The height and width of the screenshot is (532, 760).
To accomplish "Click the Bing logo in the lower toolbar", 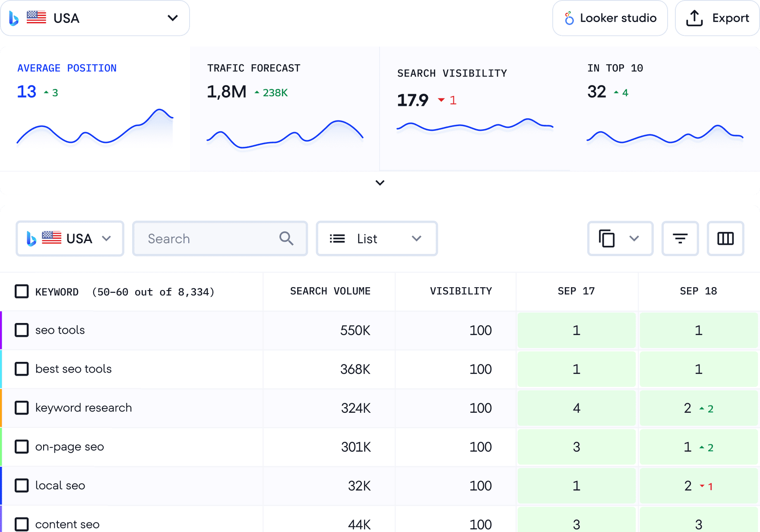I will click(x=29, y=238).
